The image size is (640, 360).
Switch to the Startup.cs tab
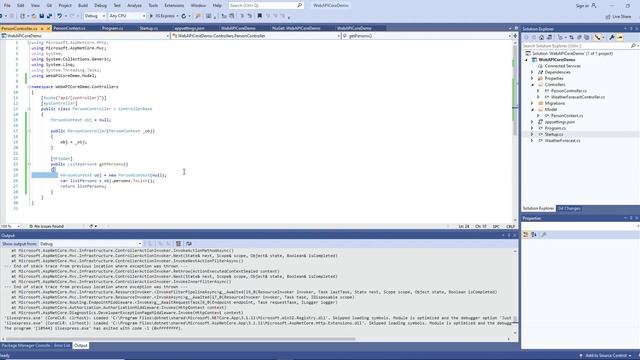click(149, 29)
